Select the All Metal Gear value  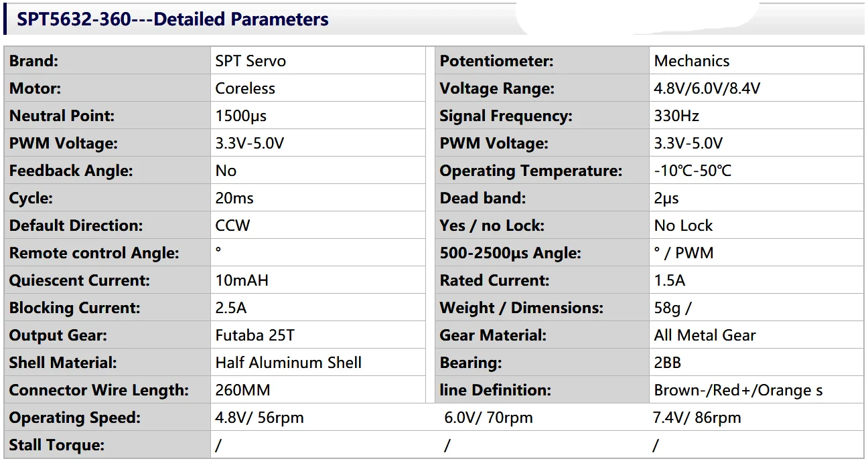705,335
